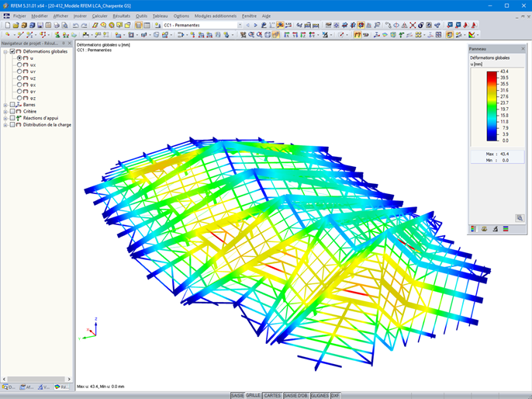Go to the previous load case arrow
Screen dimensions: 532x399
point(247,25)
